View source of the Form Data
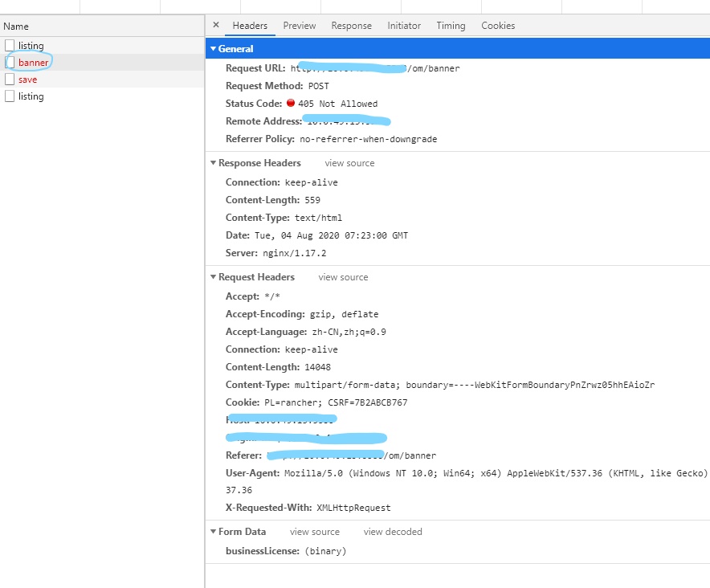 pos(314,532)
